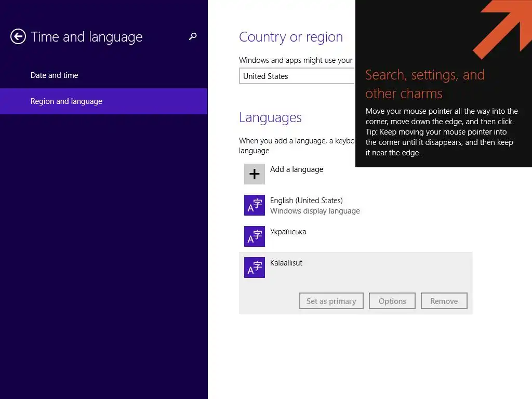Select the English (United States) language icon
The width and height of the screenshot is (532, 399).
click(255, 205)
